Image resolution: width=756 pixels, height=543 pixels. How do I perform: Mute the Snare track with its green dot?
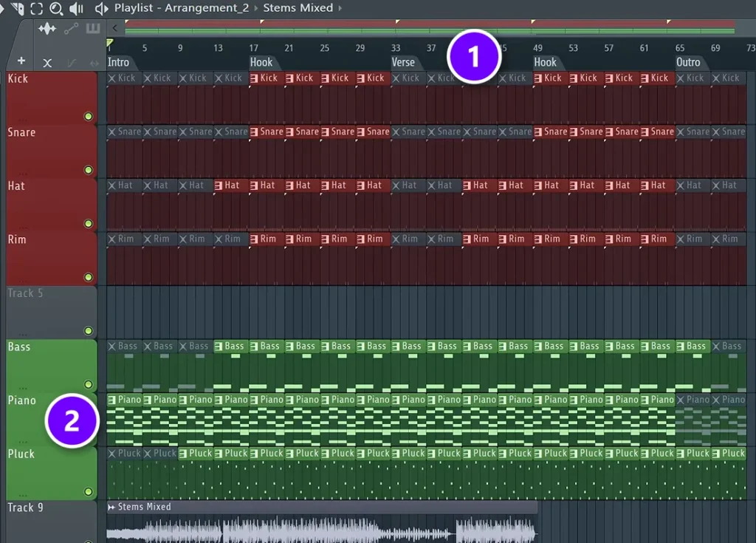[89, 170]
